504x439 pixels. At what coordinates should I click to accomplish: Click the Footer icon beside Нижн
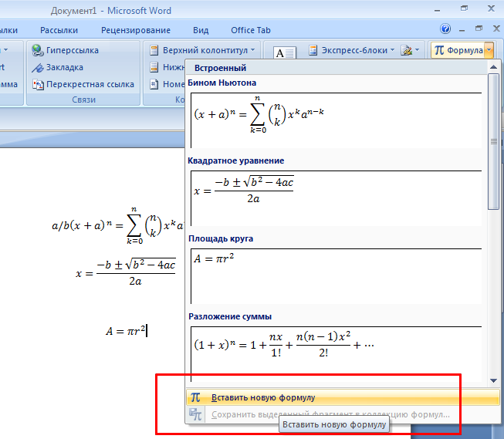tap(154, 67)
